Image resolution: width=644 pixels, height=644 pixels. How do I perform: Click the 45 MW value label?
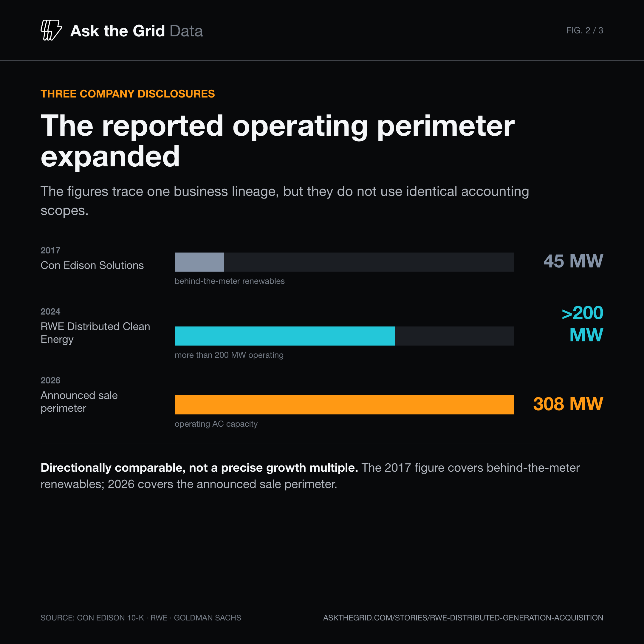[573, 261]
